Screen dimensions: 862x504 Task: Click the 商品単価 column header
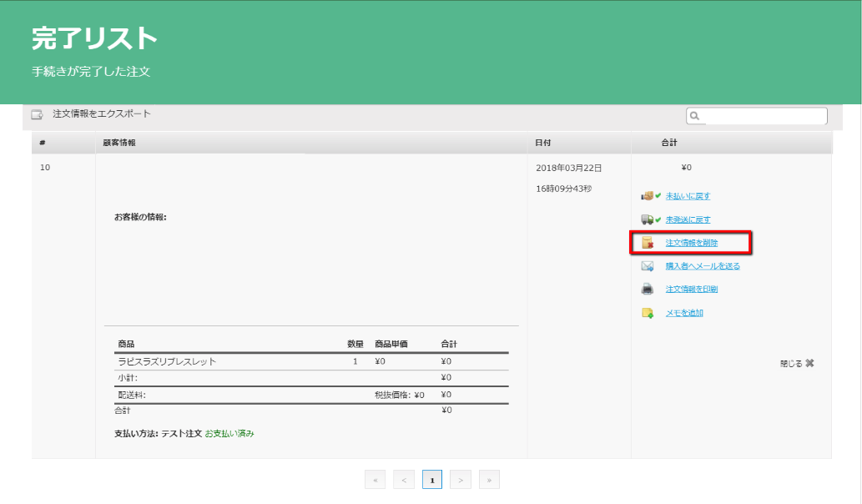coord(391,344)
